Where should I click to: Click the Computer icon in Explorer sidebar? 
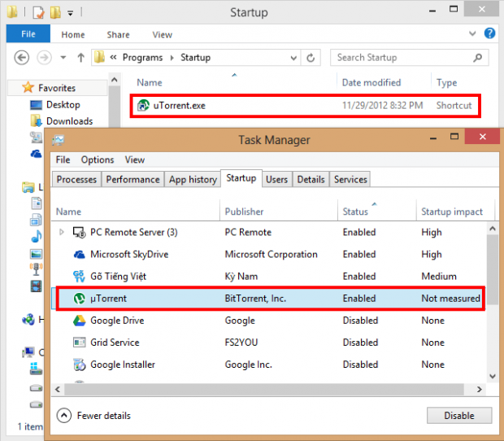click(x=28, y=352)
